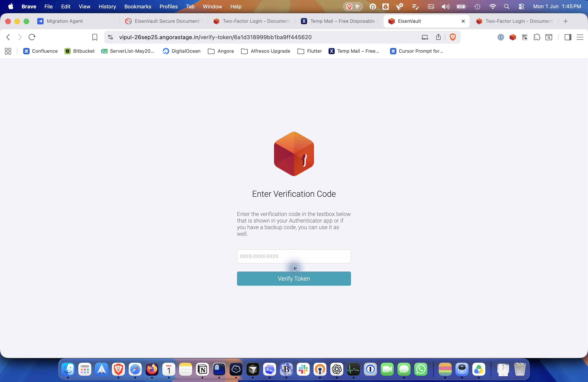Open the Bookmarks menu

click(x=138, y=7)
